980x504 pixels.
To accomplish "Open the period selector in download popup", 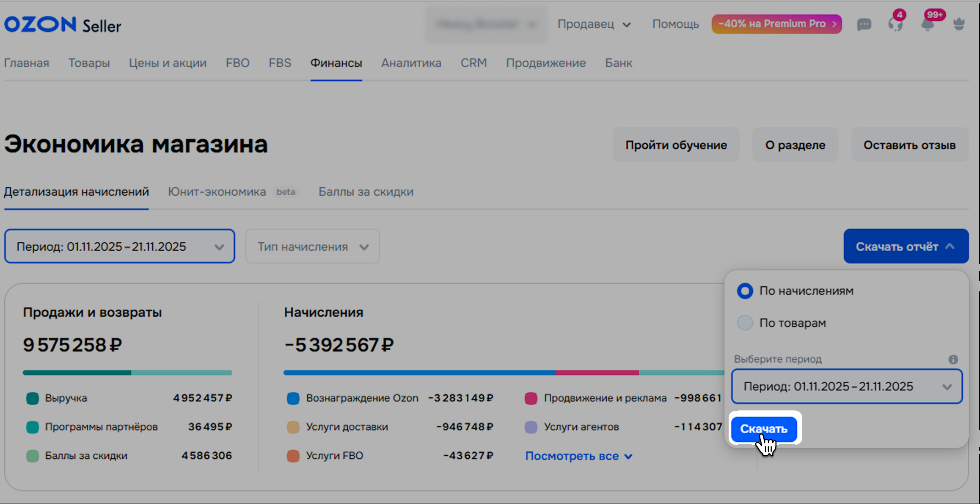I will 847,386.
